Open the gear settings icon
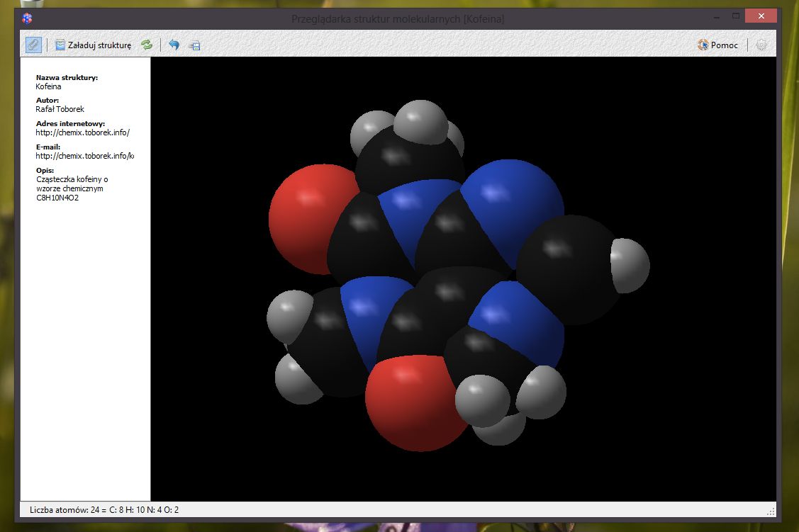 coord(761,45)
